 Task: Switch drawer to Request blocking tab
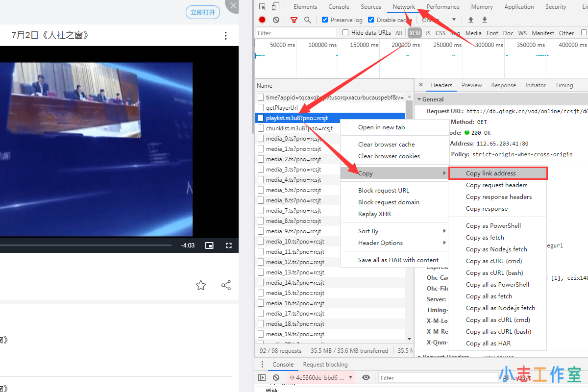(325, 365)
